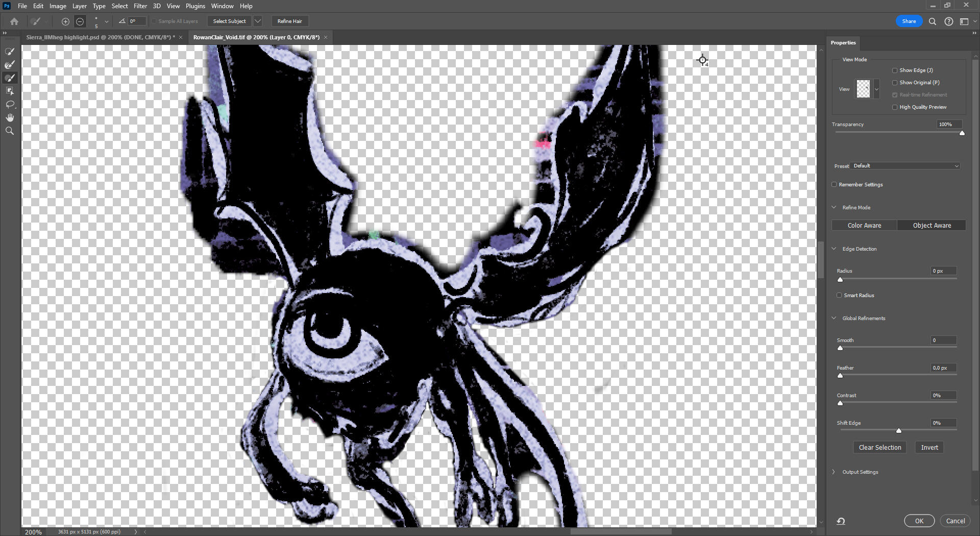Select the Quick Selection tool
This screenshot has width=980, height=536.
click(x=10, y=52)
